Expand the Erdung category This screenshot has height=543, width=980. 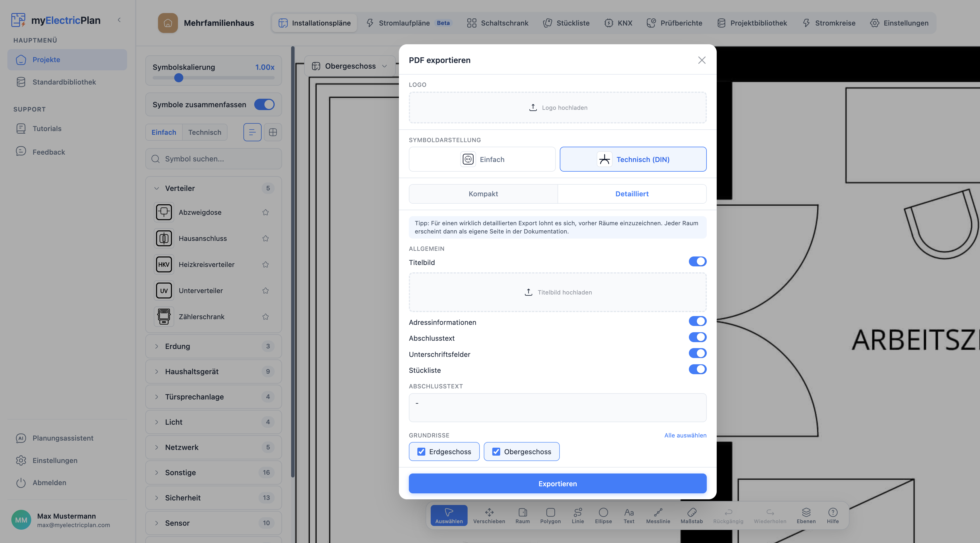pos(213,346)
